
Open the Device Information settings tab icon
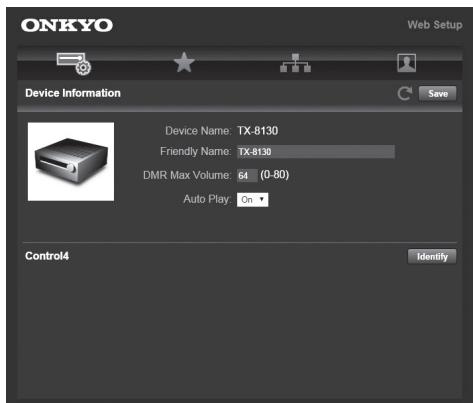pos(74,63)
